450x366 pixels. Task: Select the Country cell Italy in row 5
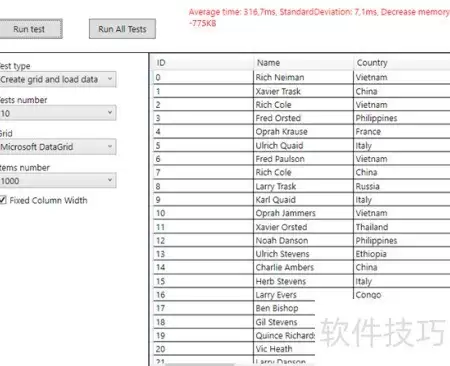pos(402,145)
